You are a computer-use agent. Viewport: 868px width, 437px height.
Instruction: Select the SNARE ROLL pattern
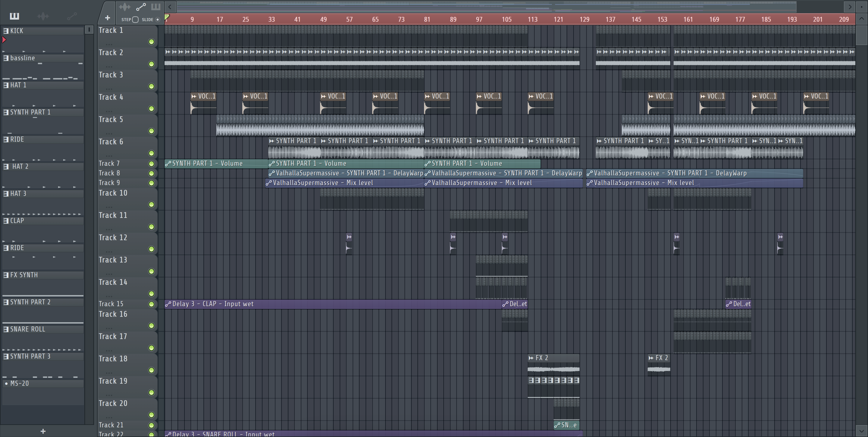pos(43,329)
